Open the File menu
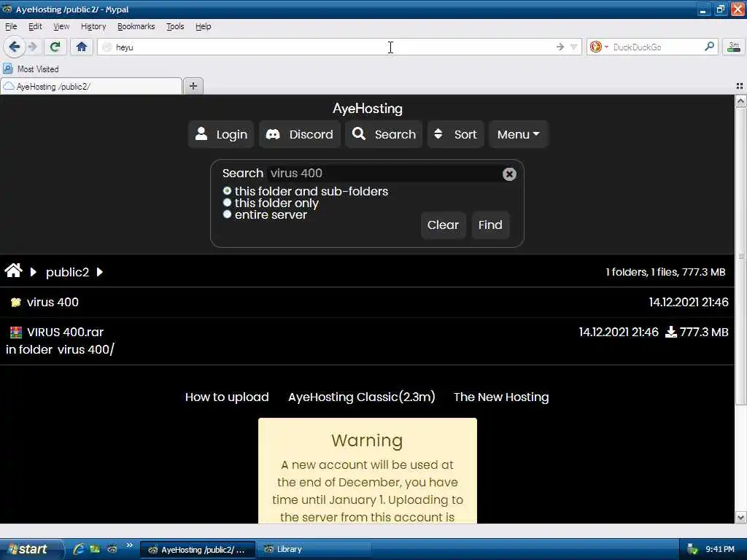This screenshot has width=747, height=560. coord(11,26)
